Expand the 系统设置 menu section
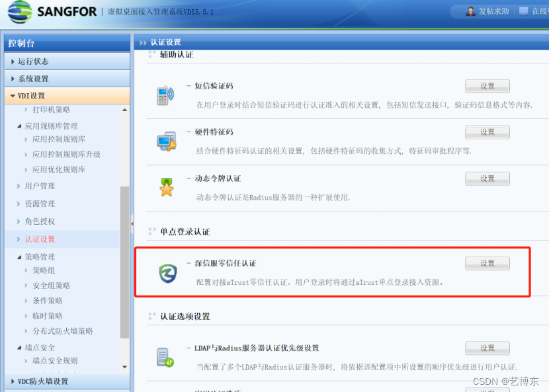Screen dimensions: 549x392 (67, 79)
